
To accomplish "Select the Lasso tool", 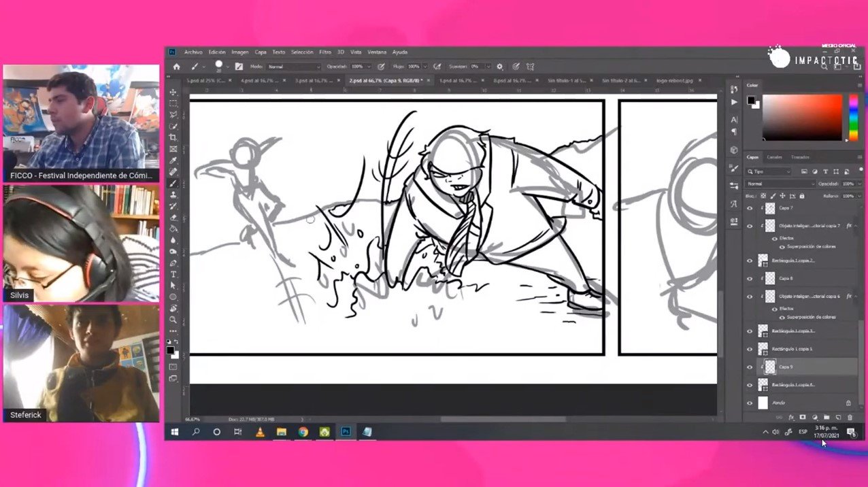I will tap(173, 115).
